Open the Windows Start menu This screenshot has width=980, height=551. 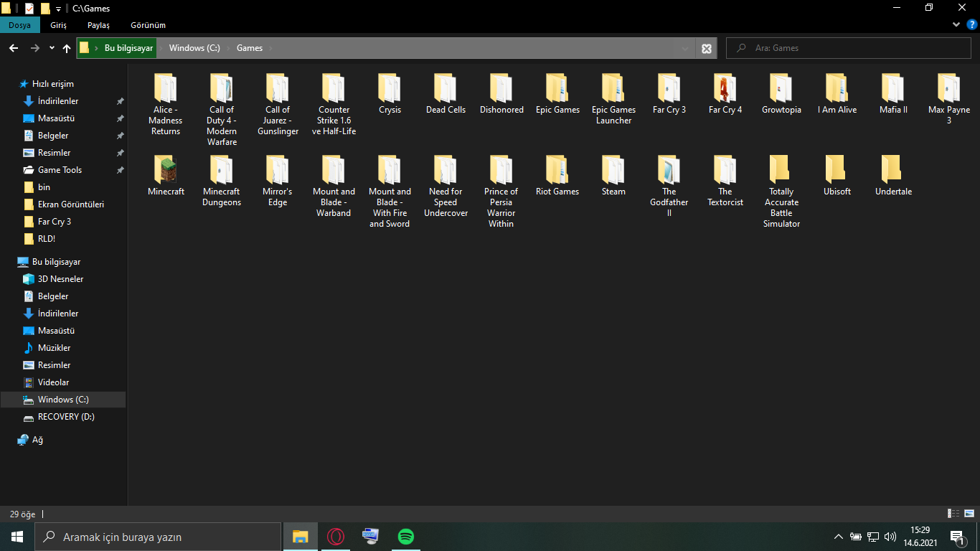[x=17, y=537]
